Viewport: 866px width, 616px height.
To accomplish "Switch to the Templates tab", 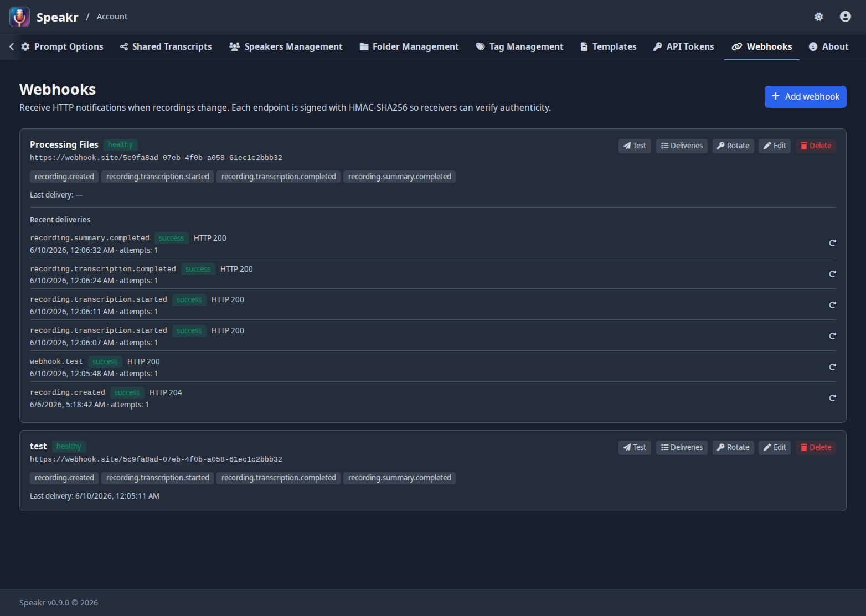I will [x=609, y=46].
